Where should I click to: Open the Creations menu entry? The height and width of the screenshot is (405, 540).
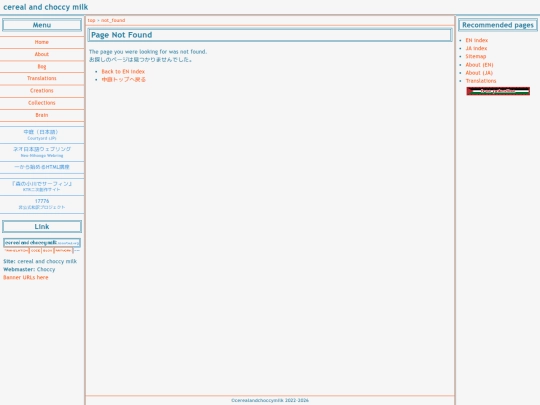click(42, 91)
